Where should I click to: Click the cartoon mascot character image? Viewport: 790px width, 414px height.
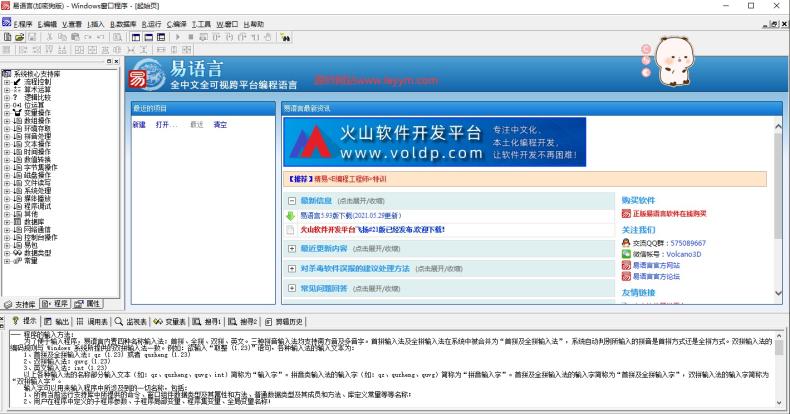(675, 61)
